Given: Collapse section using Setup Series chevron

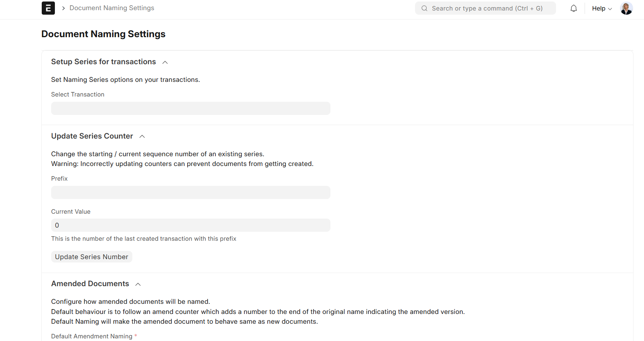Looking at the screenshot, I should [x=165, y=62].
